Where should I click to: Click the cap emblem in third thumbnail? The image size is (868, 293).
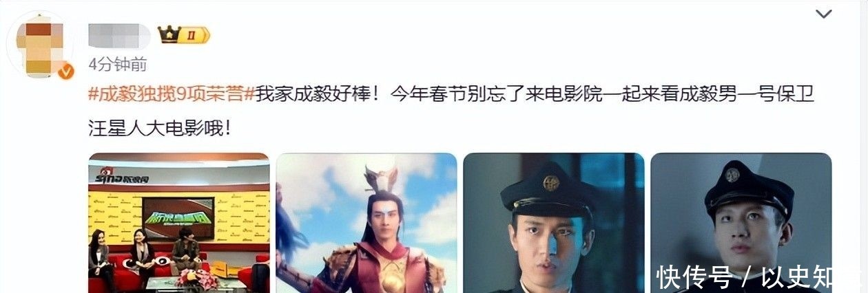(551, 182)
